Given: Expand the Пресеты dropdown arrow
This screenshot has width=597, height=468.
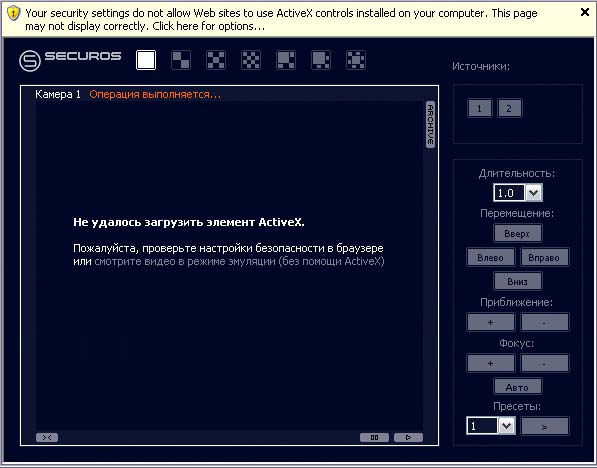Looking at the screenshot, I should pos(506,425).
